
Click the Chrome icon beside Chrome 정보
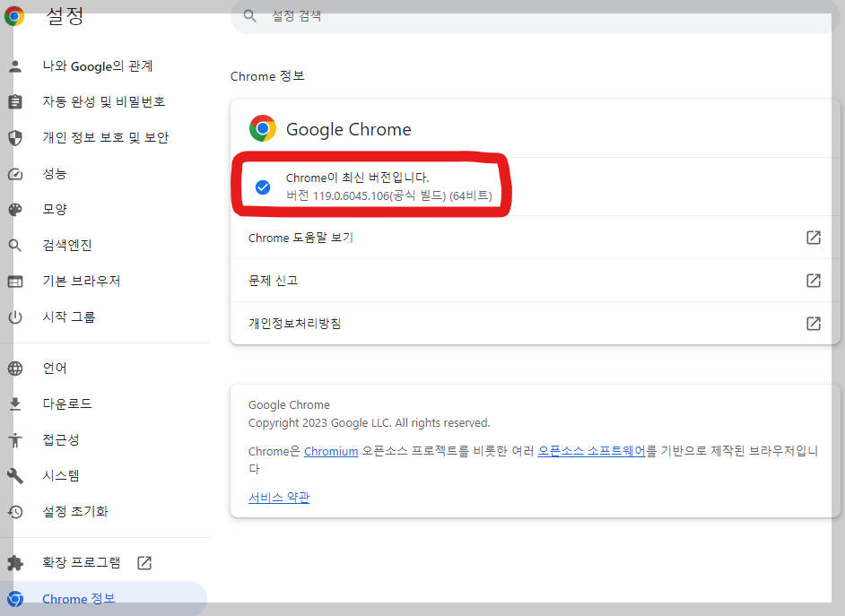coord(15,599)
